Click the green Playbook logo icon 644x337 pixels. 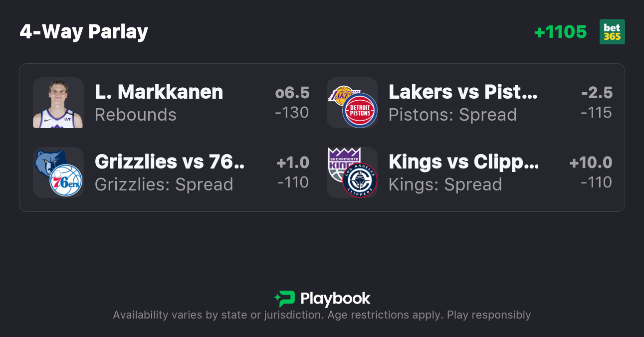click(x=284, y=299)
